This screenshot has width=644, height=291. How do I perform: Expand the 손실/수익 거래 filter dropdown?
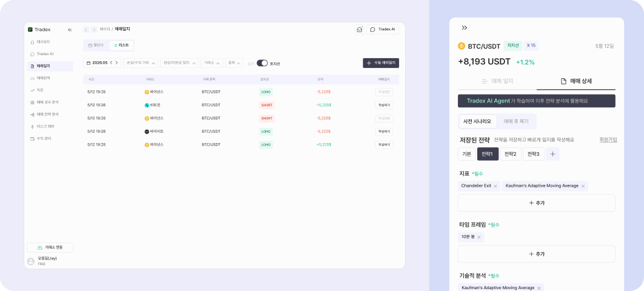(x=141, y=63)
